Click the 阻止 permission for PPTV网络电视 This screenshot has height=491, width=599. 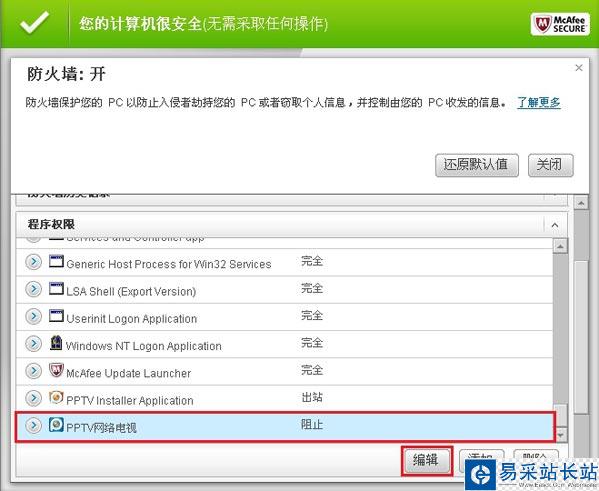[312, 425]
